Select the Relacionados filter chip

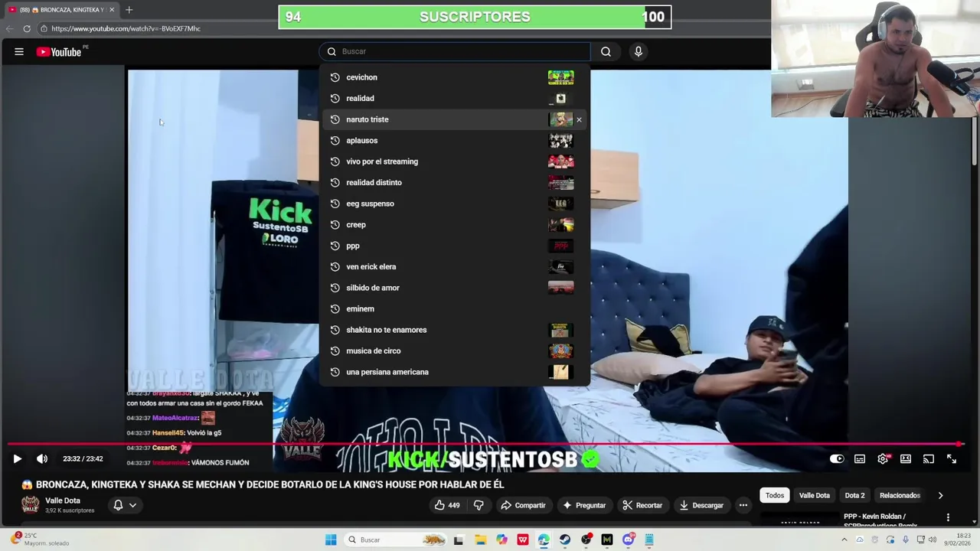tap(900, 495)
